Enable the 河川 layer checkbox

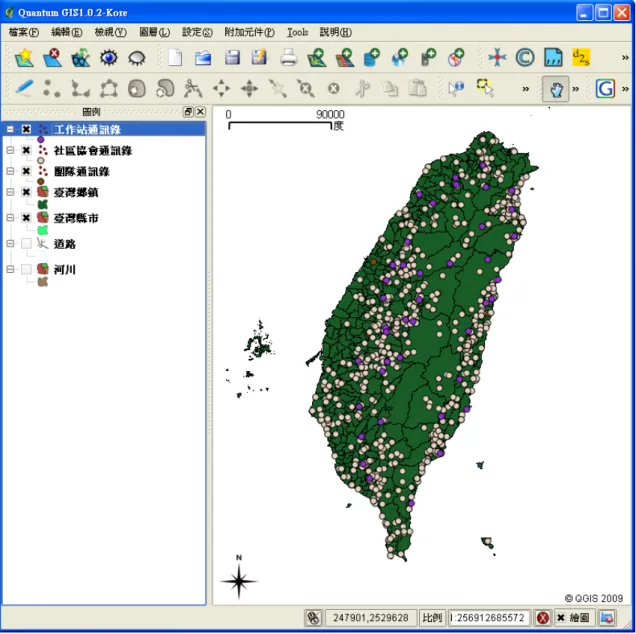point(26,269)
